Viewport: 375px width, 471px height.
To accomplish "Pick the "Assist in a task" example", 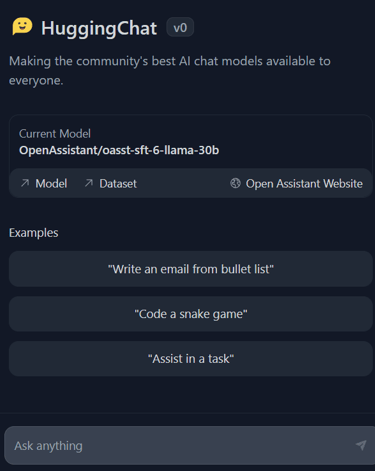I will coord(191,359).
